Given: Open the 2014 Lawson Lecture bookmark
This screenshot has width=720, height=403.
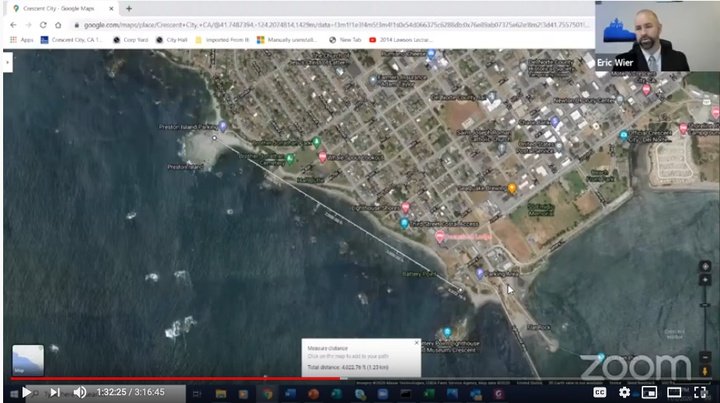Looking at the screenshot, I should click(x=401, y=40).
